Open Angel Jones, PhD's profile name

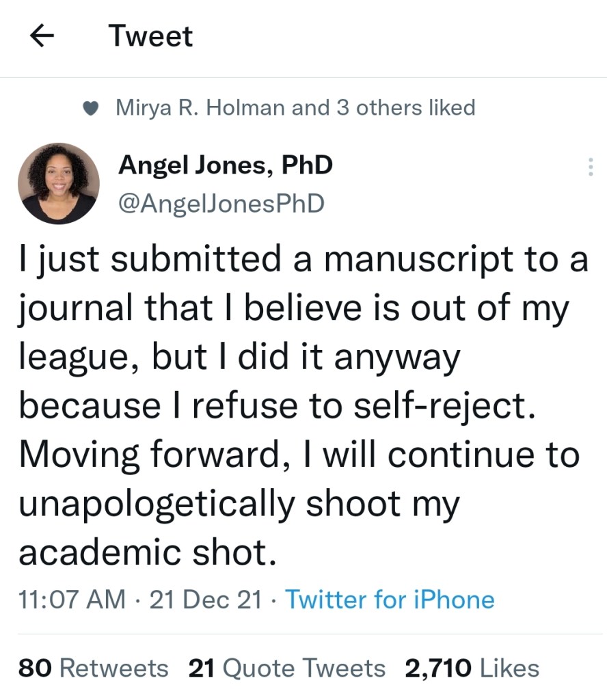click(x=226, y=164)
